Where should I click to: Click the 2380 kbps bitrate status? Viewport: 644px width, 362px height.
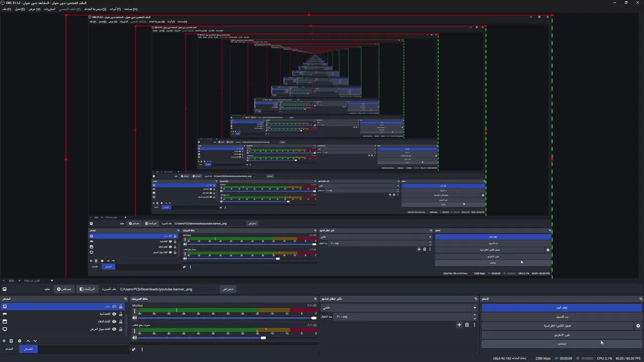(542, 358)
